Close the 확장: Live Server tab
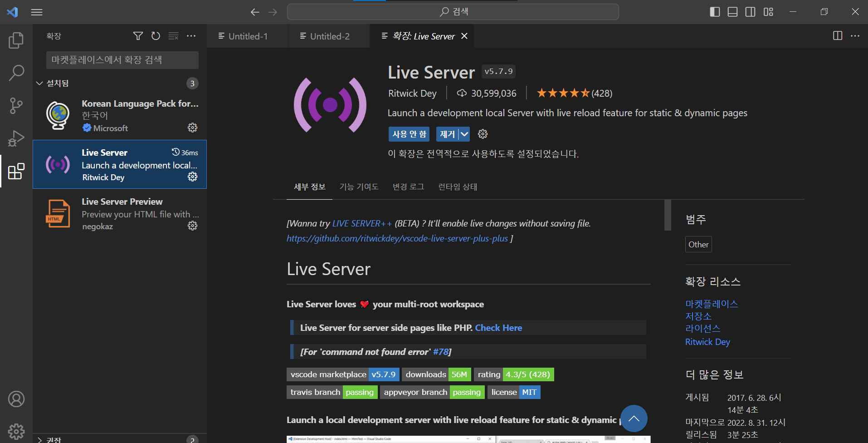 coord(464,36)
